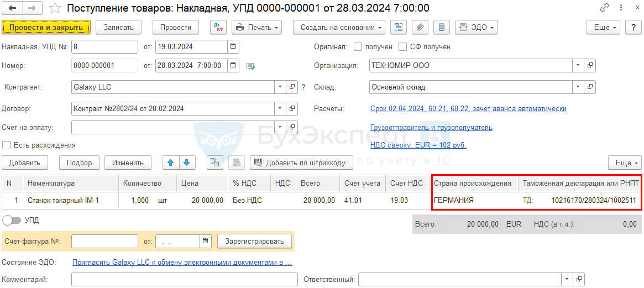Screen dimensions: 644x288
Task: Open calendar for invoice date 19.03.2024
Action: [x=233, y=47]
